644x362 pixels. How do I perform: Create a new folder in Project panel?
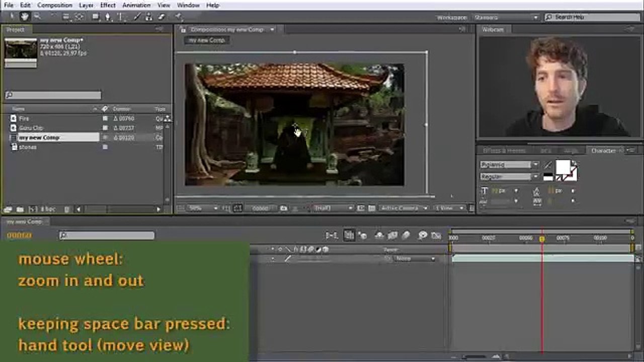pyautogui.click(x=20, y=209)
